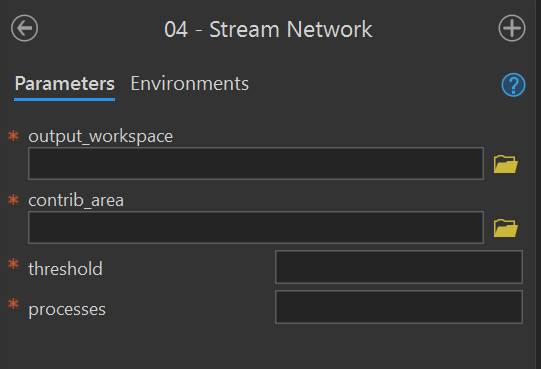This screenshot has height=369, width=541.
Task: Click the required asterisk beside output_workspace
Action: pyautogui.click(x=13, y=136)
